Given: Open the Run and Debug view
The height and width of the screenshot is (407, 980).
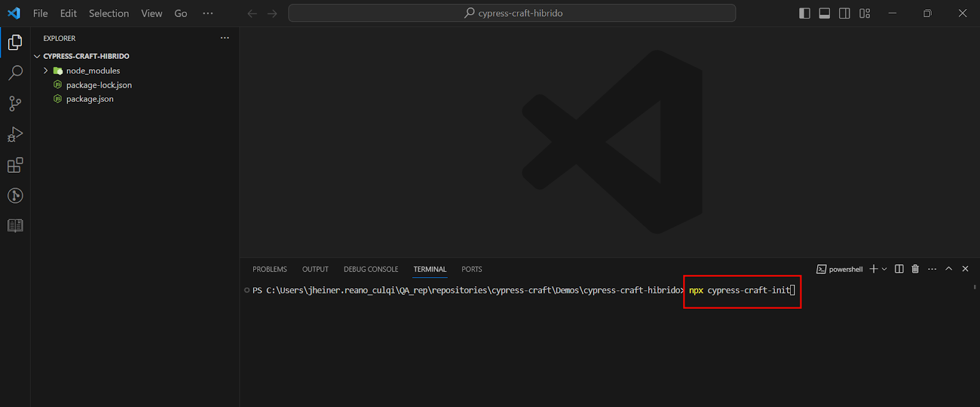Looking at the screenshot, I should [x=15, y=134].
